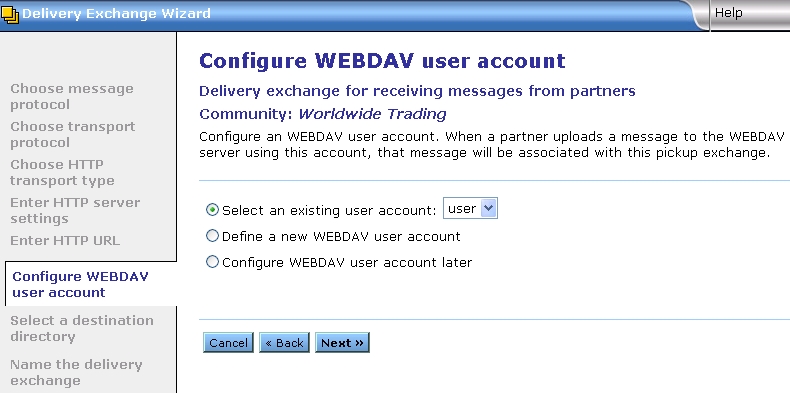Select a destination directory step in sidebar
The width and height of the screenshot is (790, 393).
(x=82, y=329)
